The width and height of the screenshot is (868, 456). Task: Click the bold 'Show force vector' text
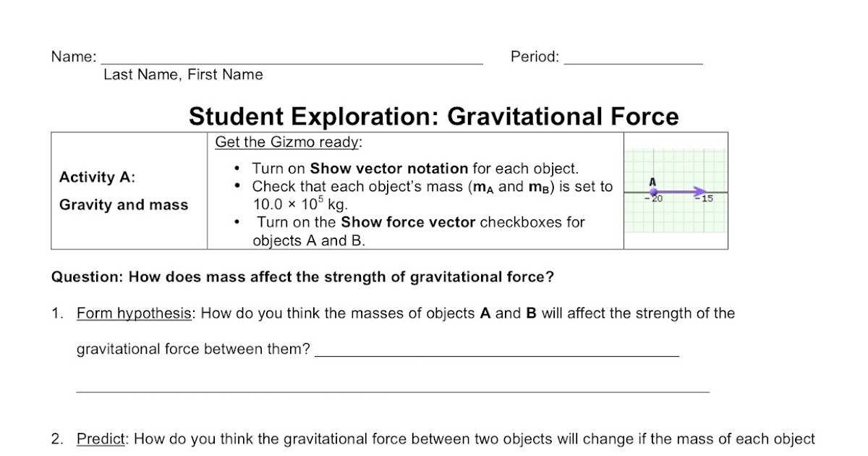coord(408,222)
